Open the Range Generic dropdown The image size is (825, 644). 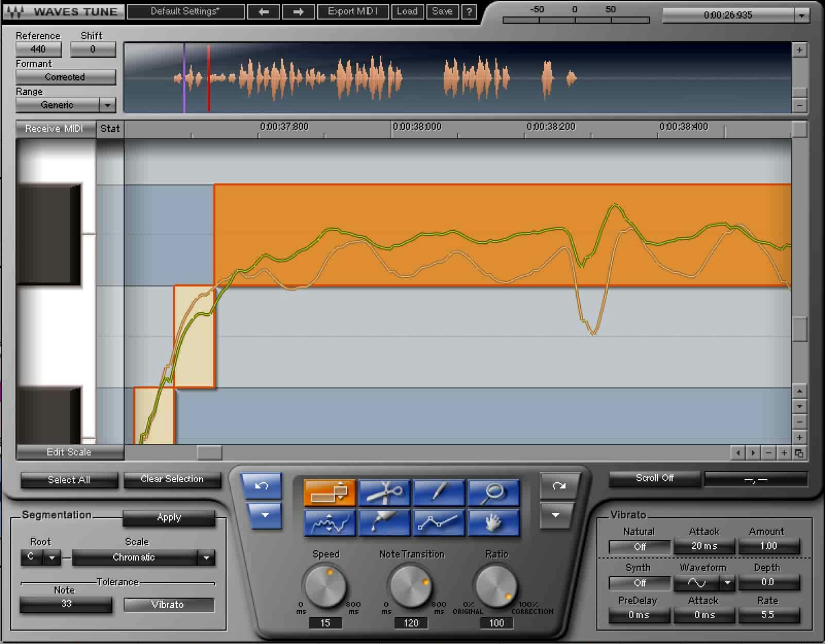pyautogui.click(x=107, y=105)
